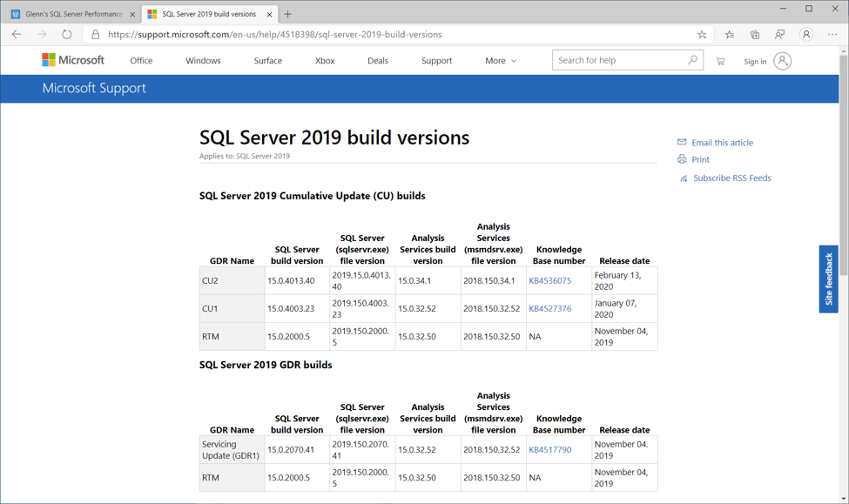Click the Microsoft logo
Image resolution: width=849 pixels, height=504 pixels.
click(73, 60)
